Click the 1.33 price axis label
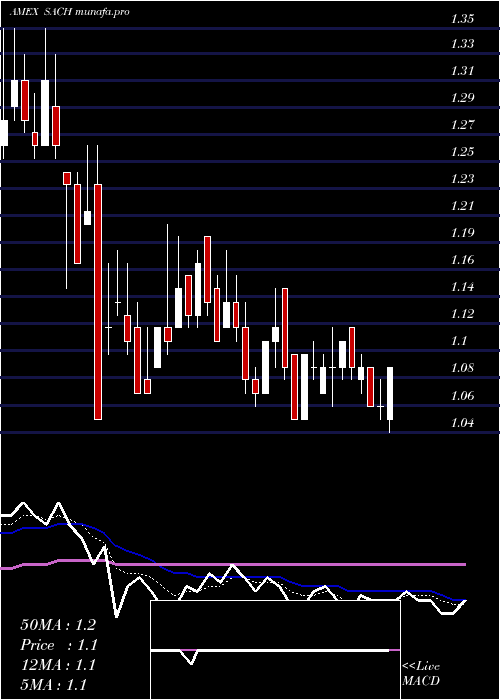500x700 pixels. point(462,44)
